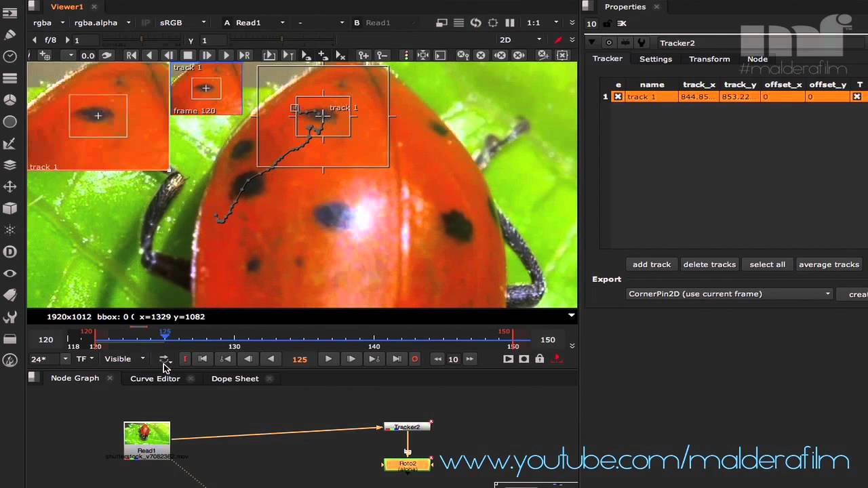Image resolution: width=868 pixels, height=488 pixels.
Task: Click the add key track icon
Action: tap(363, 56)
